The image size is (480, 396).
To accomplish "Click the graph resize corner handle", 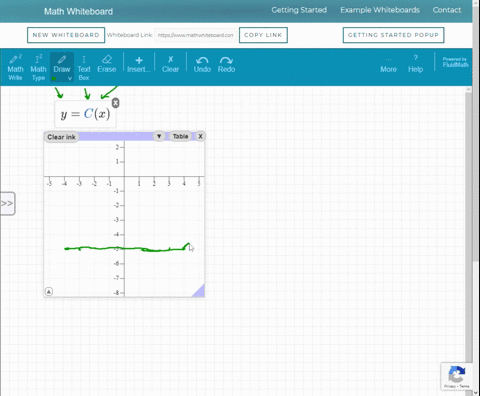I will click(x=199, y=291).
